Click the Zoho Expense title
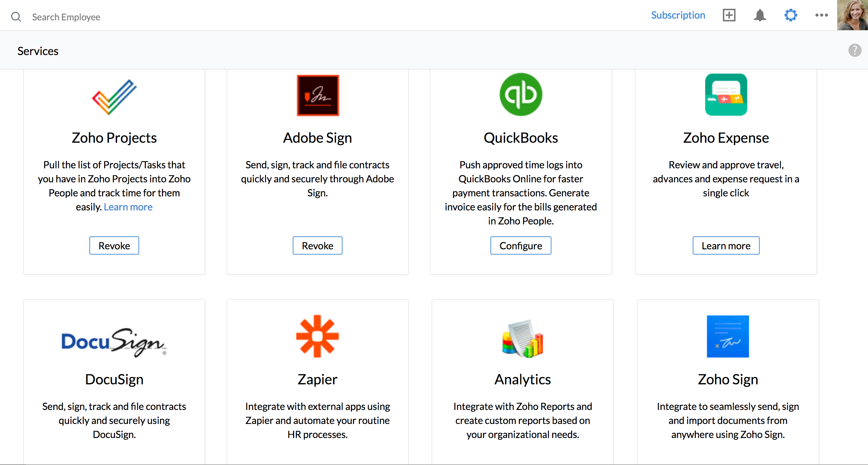The width and height of the screenshot is (868, 465). (726, 138)
